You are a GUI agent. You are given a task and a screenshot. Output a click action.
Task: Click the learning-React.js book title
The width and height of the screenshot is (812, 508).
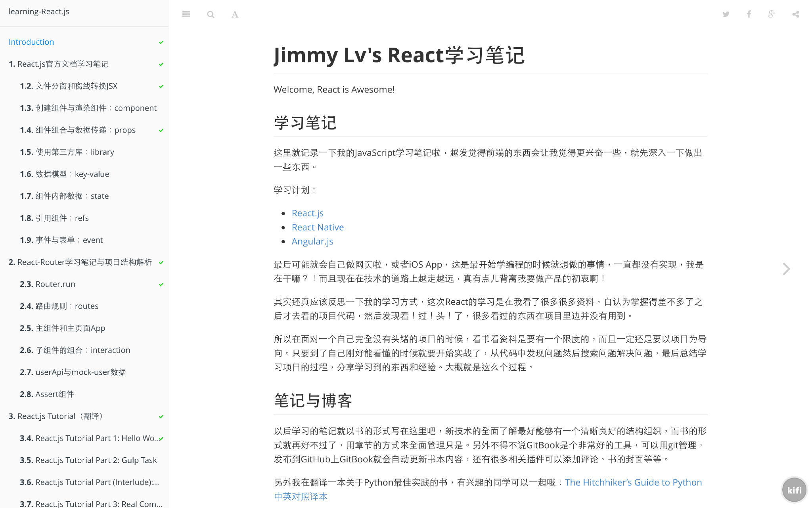coord(39,12)
